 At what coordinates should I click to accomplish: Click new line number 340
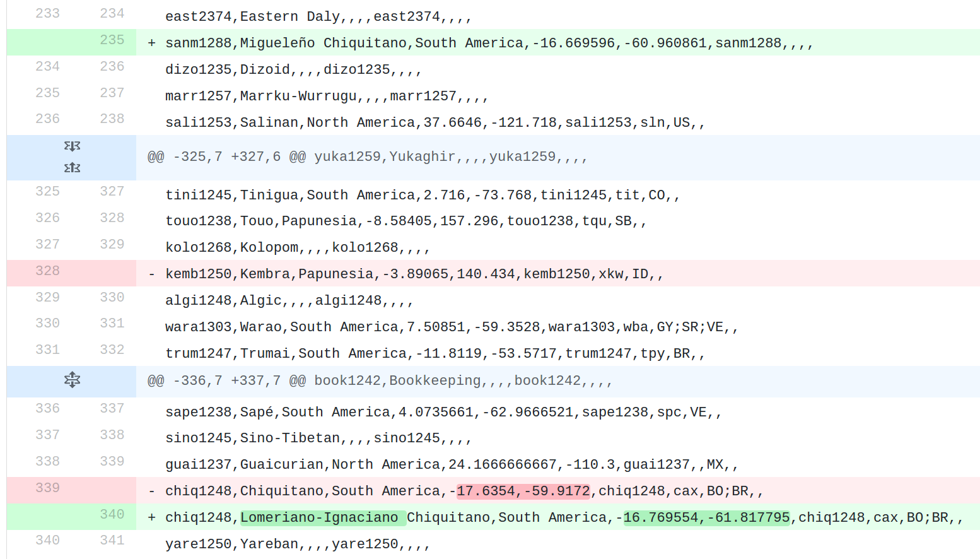[112, 514]
